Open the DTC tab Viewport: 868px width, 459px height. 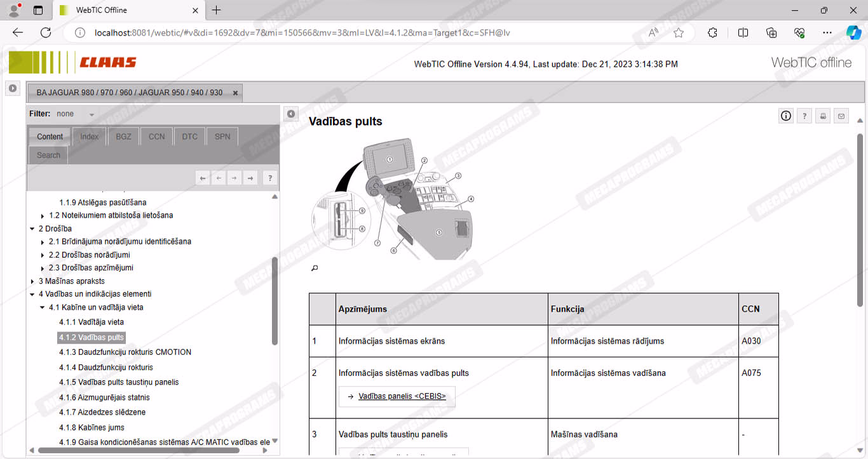[x=189, y=136]
